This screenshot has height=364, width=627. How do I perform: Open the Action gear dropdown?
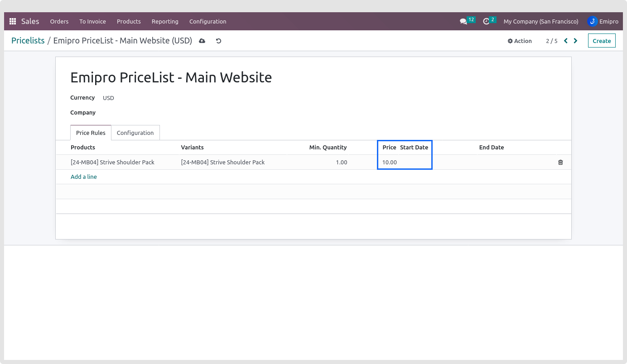point(520,41)
